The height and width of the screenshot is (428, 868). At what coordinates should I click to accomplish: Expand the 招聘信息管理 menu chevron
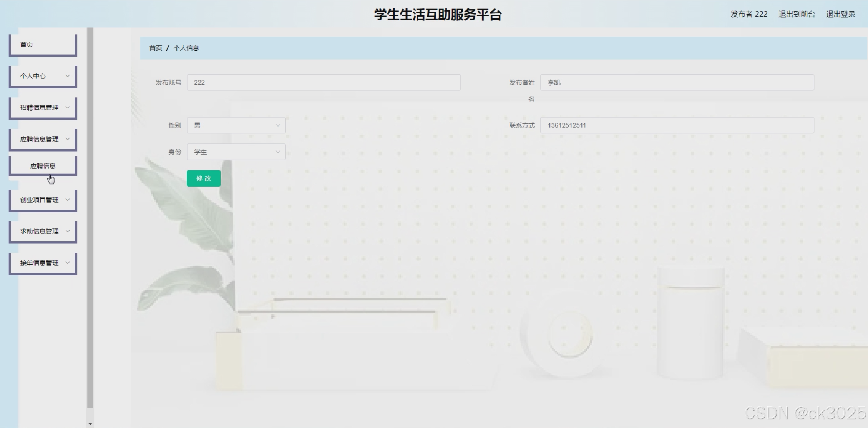pyautogui.click(x=68, y=107)
